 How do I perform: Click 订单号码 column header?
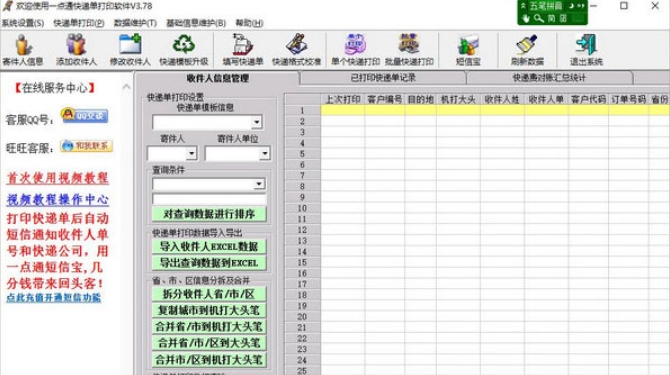[x=628, y=100]
